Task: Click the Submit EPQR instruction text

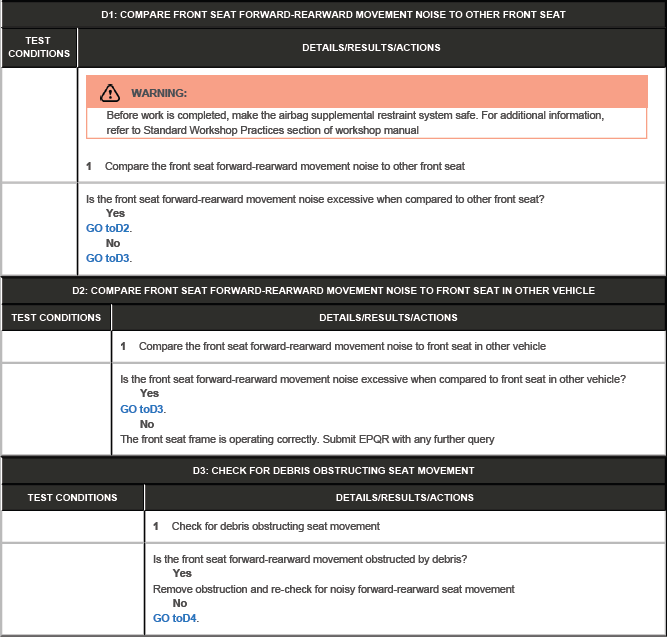Action: [307, 439]
